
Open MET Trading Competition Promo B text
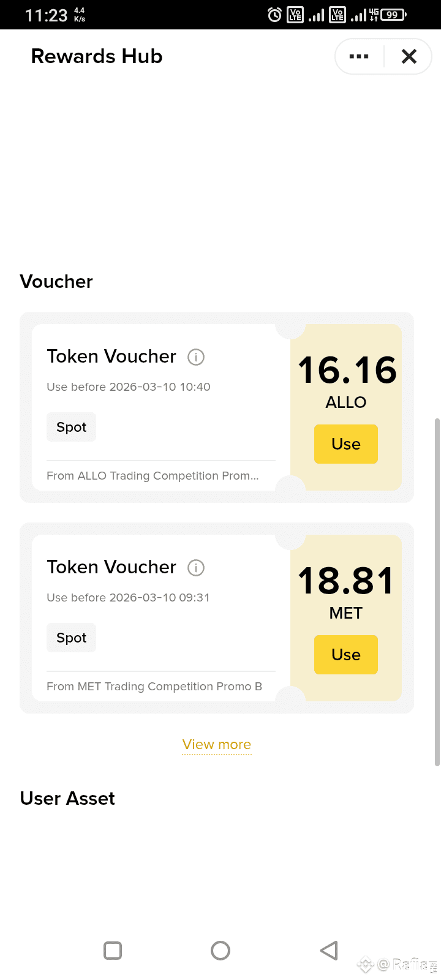coord(154,687)
